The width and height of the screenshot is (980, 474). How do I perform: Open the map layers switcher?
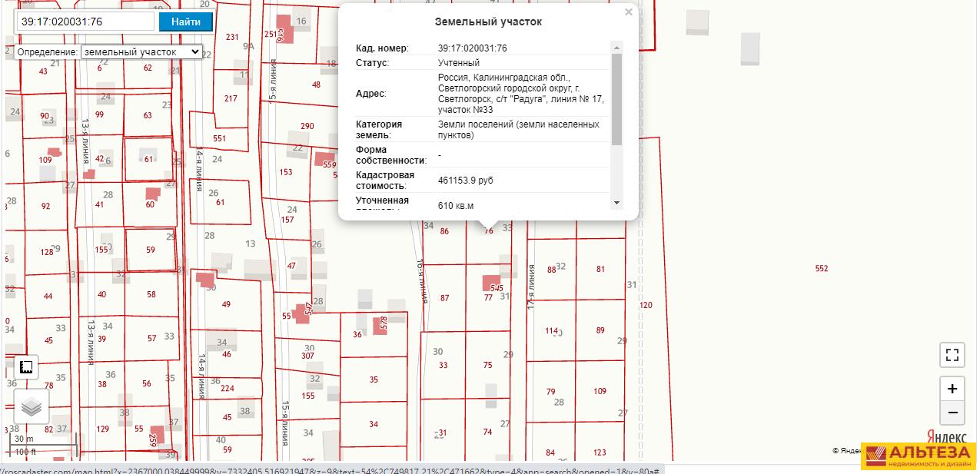pos(32,407)
